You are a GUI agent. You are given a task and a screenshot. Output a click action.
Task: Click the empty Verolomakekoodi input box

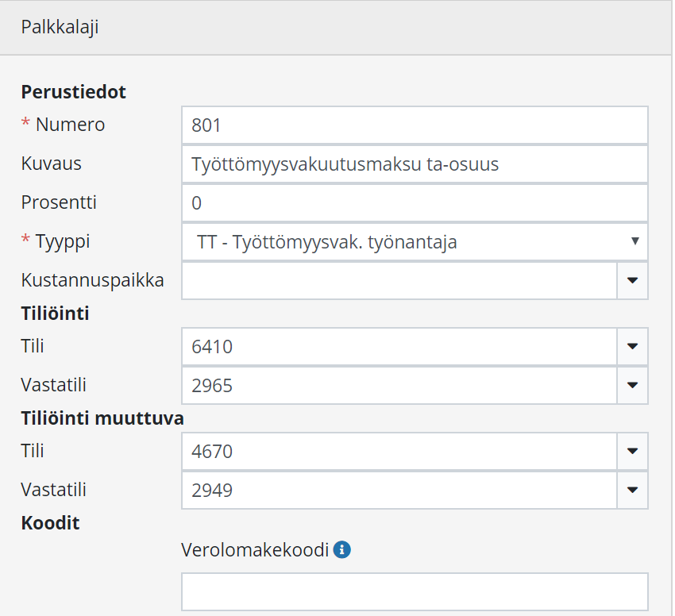[x=415, y=591]
